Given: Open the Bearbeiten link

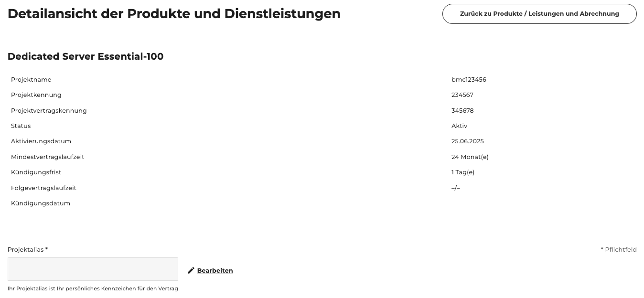Looking at the screenshot, I should click(215, 270).
